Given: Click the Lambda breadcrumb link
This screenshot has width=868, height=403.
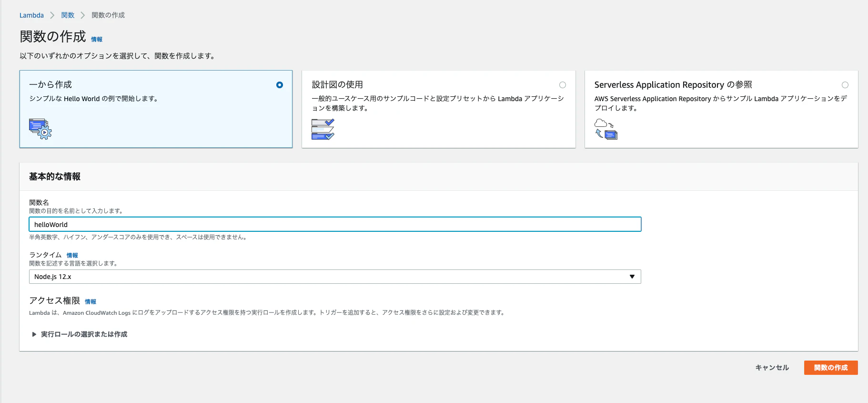Looking at the screenshot, I should click(x=31, y=15).
